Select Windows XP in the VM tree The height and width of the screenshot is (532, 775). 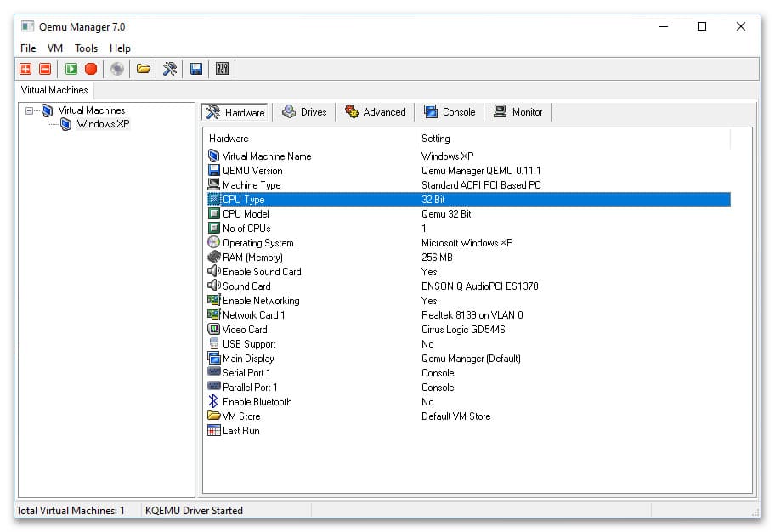(x=103, y=124)
